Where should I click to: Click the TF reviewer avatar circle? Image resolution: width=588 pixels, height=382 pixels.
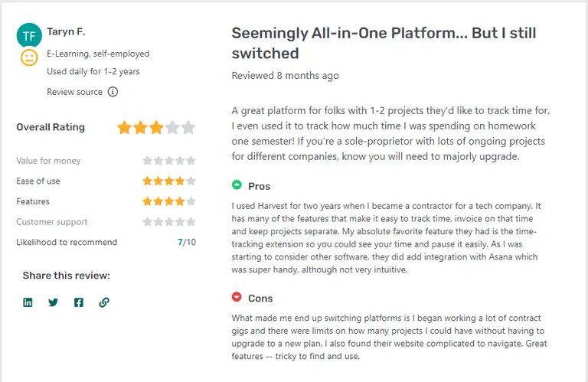tap(29, 36)
